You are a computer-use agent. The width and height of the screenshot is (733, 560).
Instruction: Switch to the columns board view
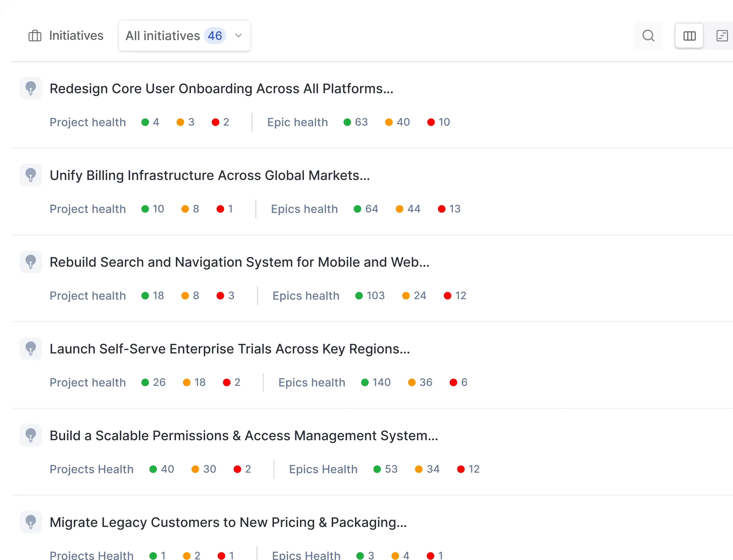(689, 36)
